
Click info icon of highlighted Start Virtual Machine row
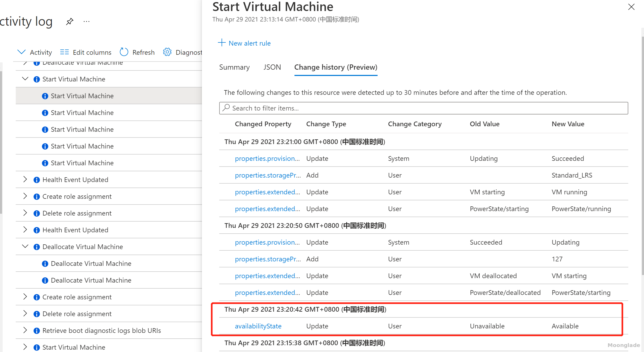point(45,96)
